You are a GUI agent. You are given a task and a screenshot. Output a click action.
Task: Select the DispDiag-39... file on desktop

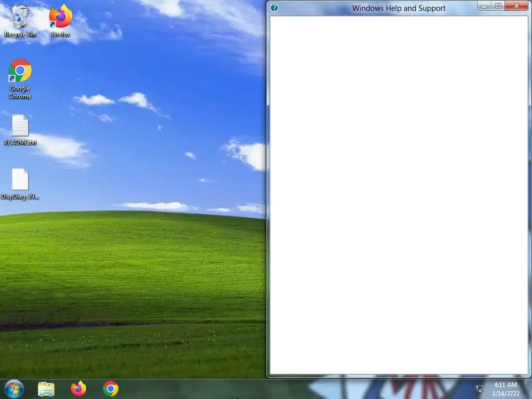20,184
